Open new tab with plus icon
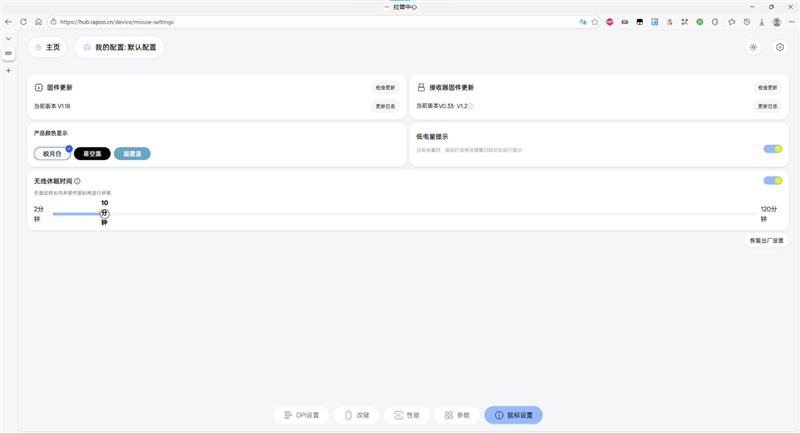Image resolution: width=800 pixels, height=433 pixels. click(x=9, y=70)
